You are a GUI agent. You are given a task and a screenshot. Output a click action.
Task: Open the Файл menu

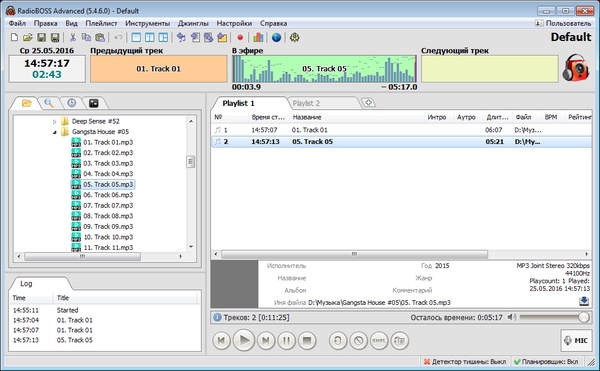tap(17, 23)
